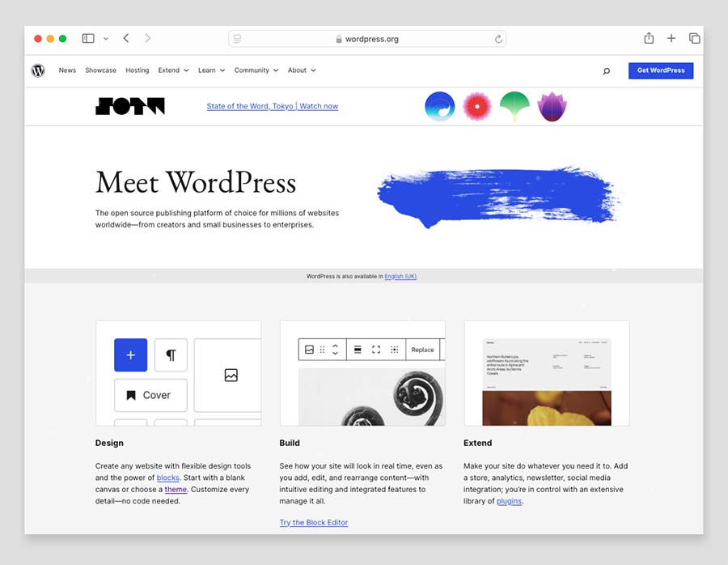This screenshot has width=728, height=565.
Task: Open the sidebar options chevron in Safari
Action: coord(106,39)
